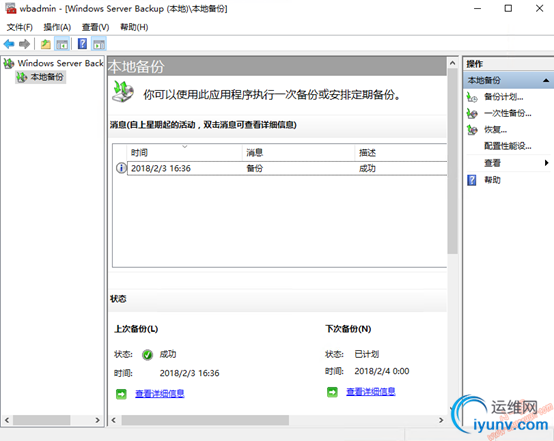The height and width of the screenshot is (441, 554).
Task: Click the Back arrow in the toolbar
Action: [9, 44]
